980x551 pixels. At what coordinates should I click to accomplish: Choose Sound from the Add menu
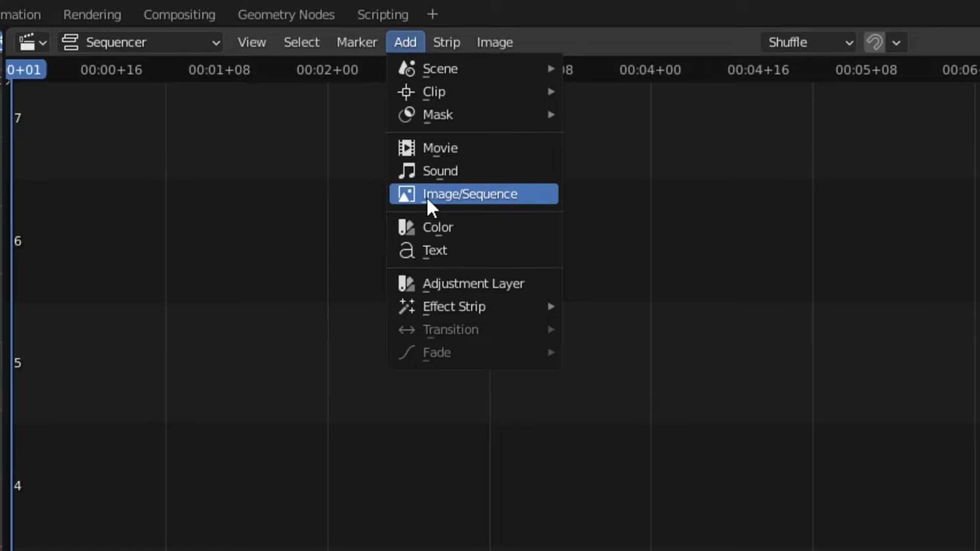tap(474, 171)
